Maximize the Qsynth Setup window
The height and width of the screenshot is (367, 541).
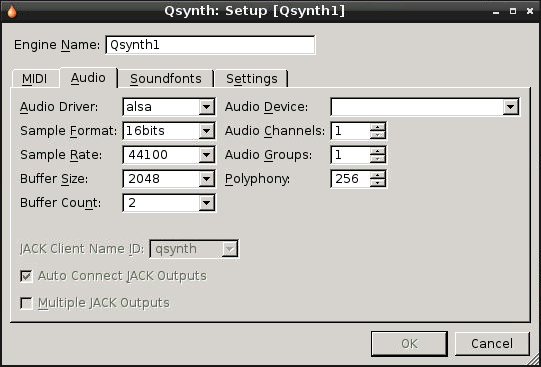coord(513,11)
